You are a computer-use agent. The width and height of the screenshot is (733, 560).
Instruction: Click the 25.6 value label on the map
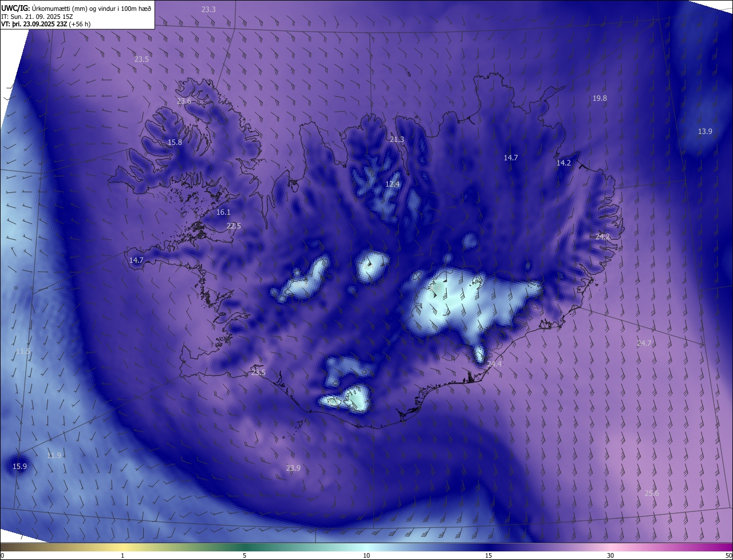(652, 494)
